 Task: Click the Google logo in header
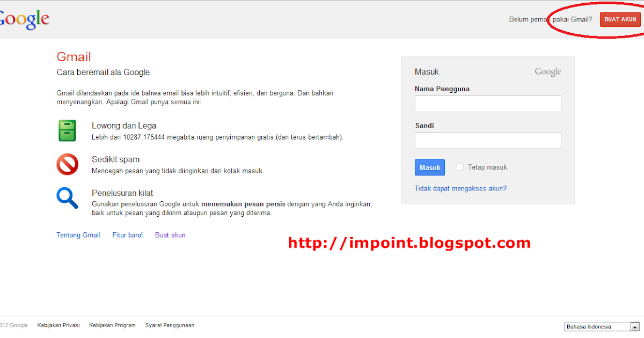24,20
